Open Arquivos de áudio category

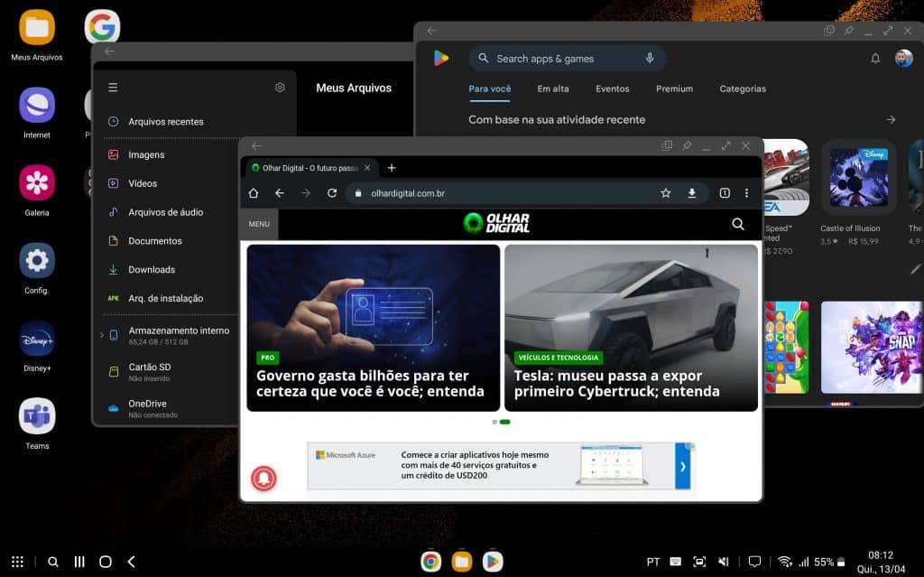coord(165,212)
